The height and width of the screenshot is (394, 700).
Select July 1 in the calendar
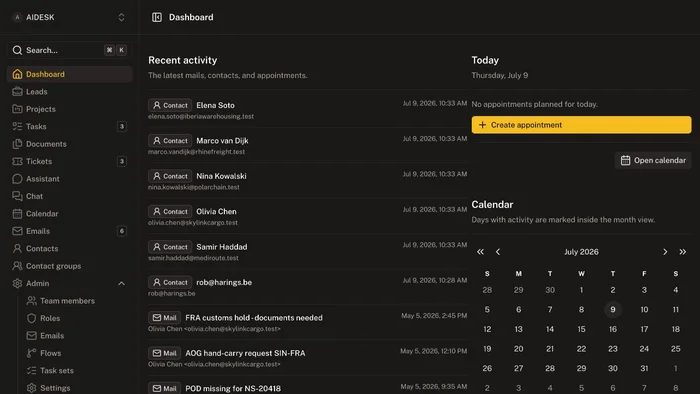click(x=581, y=290)
